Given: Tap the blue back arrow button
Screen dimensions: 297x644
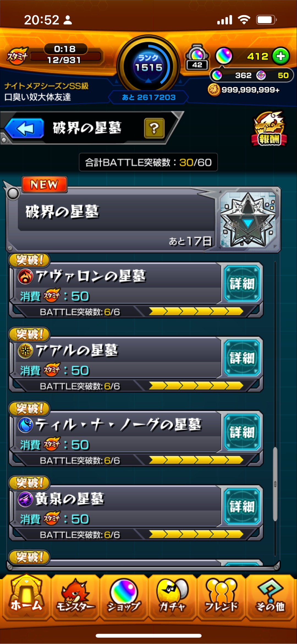Looking at the screenshot, I should 24,128.
